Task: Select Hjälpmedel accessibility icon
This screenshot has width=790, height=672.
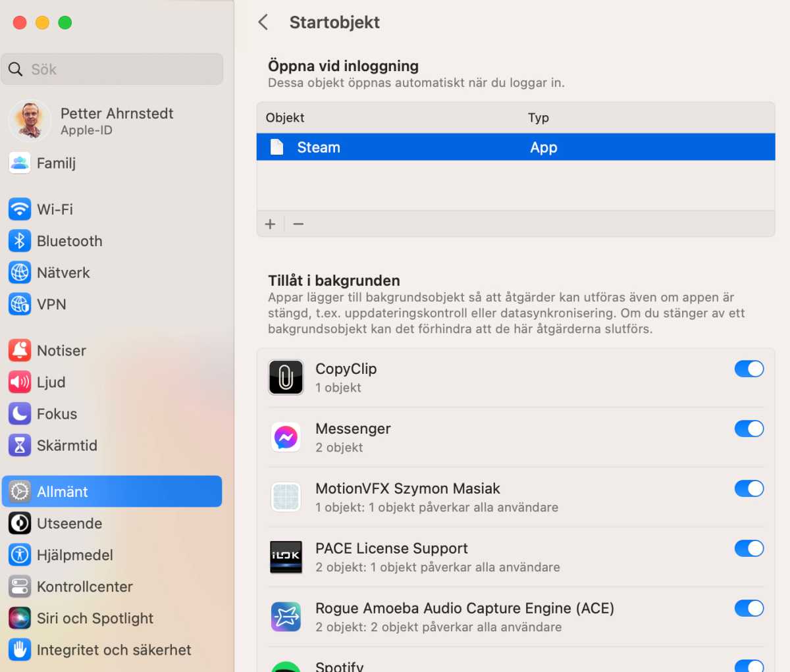Action: point(20,555)
